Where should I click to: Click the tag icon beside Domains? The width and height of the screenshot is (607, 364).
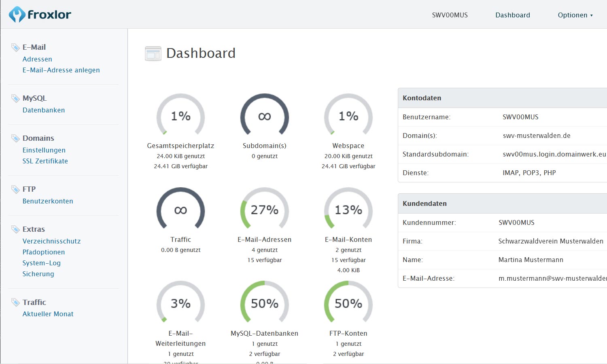15,138
